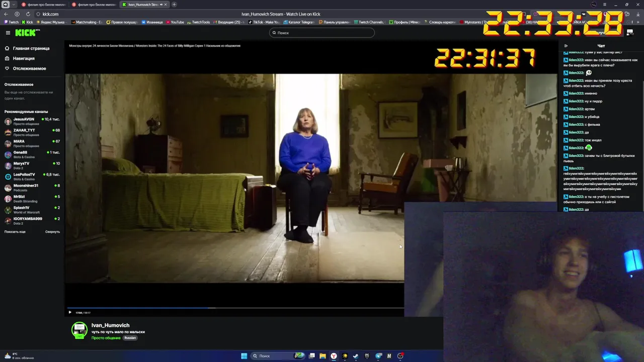Viewport: 644px width, 362px height.
Task: Open the Kick hamburger menu
Action: (x=8, y=33)
